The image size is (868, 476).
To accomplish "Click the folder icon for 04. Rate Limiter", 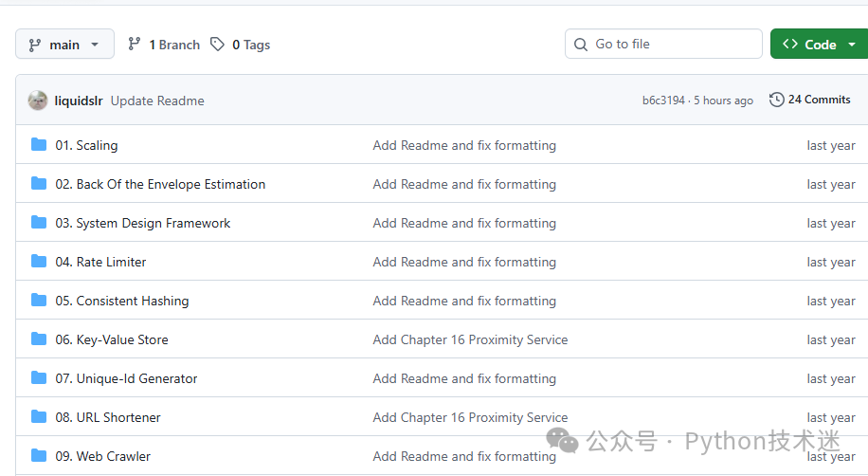I will (x=39, y=261).
